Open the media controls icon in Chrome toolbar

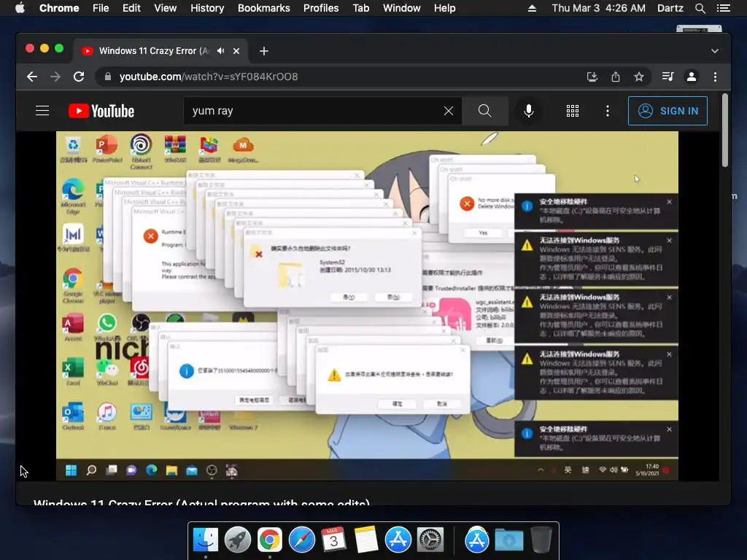pos(668,77)
